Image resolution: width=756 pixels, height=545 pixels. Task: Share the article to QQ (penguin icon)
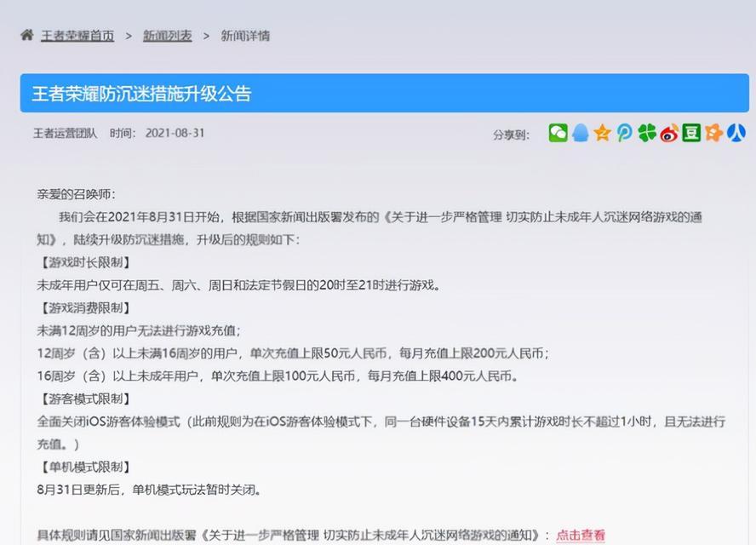coord(581,133)
